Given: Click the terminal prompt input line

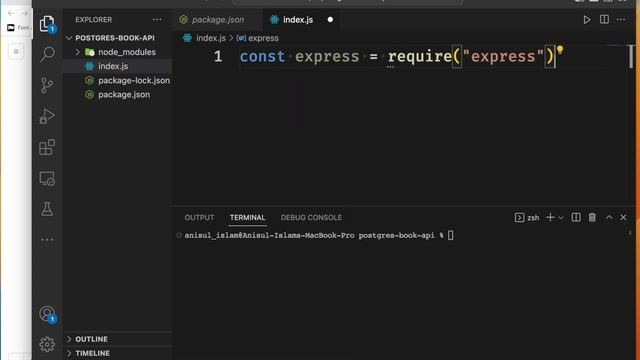Looking at the screenshot, I should click(x=318, y=236).
